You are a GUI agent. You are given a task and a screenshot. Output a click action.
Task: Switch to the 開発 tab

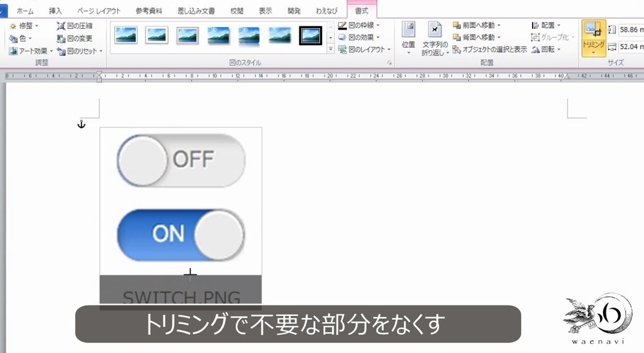[x=294, y=11]
